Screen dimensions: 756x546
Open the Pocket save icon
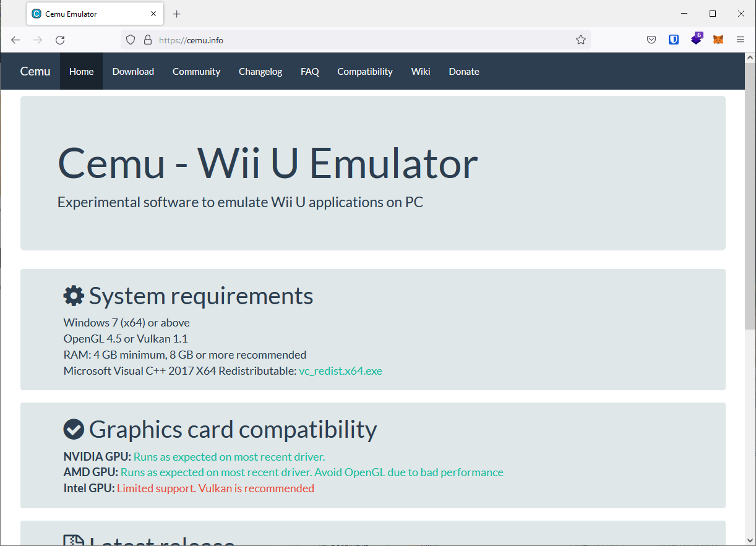tap(651, 40)
